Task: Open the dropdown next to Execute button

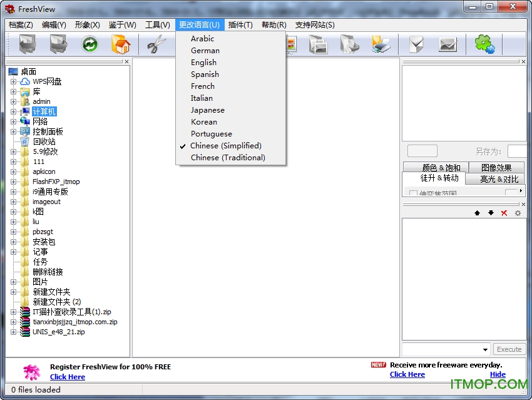Action: tap(486, 349)
